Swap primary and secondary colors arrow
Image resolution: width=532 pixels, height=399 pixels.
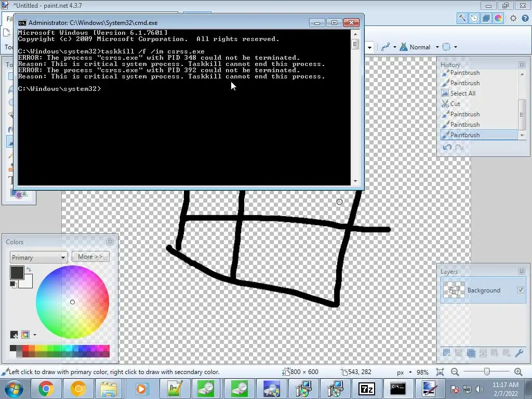[29, 269]
